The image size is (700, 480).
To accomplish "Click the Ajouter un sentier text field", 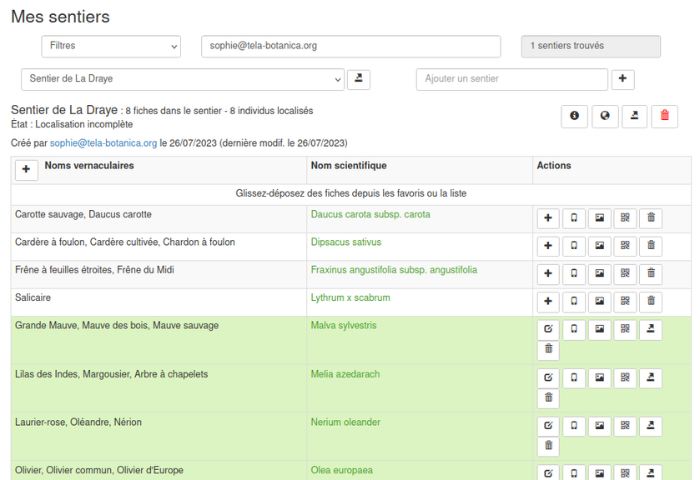I will point(511,79).
